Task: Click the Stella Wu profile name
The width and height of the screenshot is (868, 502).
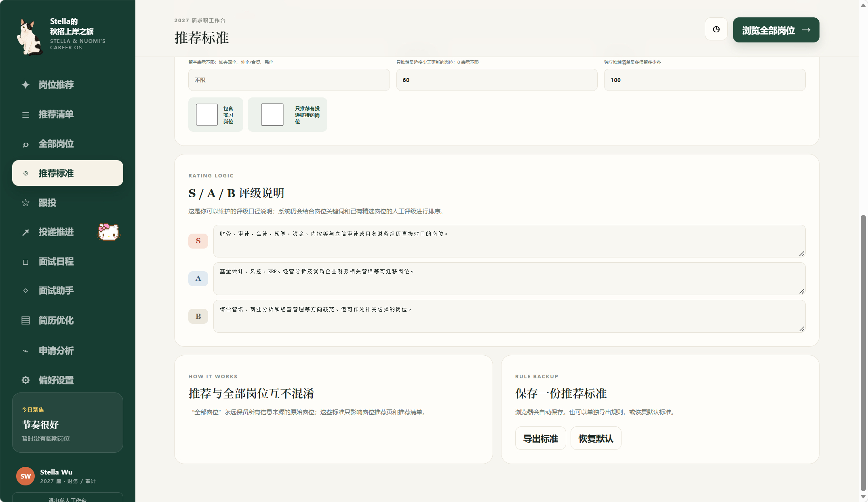Action: [x=56, y=472]
